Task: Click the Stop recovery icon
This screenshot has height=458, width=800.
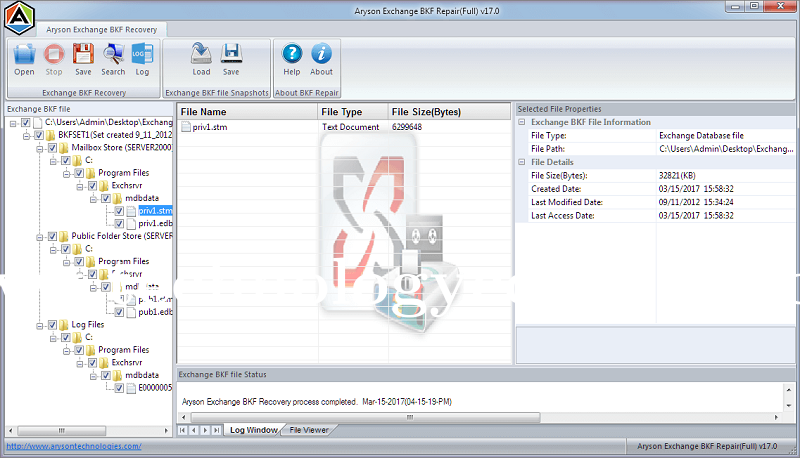Action: click(x=54, y=54)
